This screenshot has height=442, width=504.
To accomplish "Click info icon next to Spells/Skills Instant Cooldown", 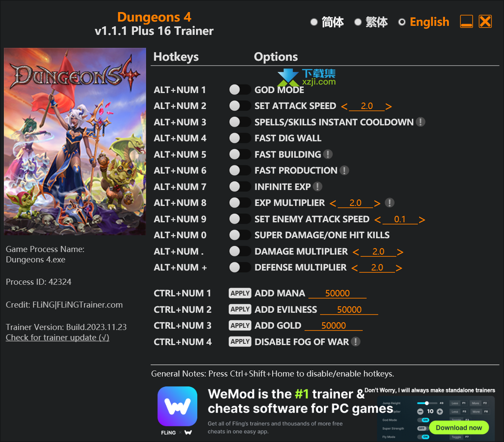I will coord(420,122).
